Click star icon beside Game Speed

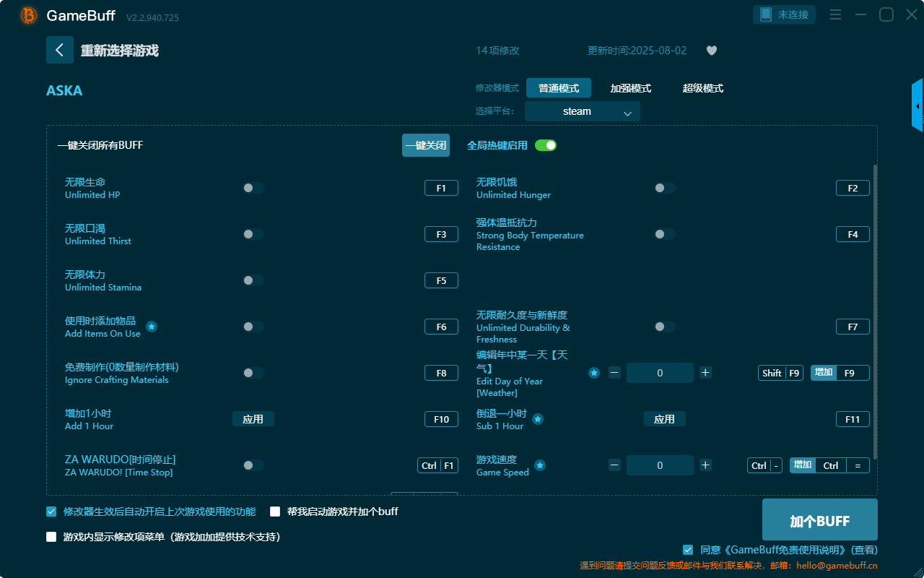tap(540, 465)
